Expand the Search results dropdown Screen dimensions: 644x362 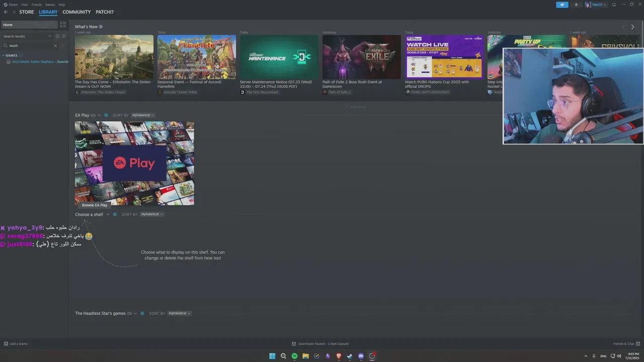tap(49, 36)
